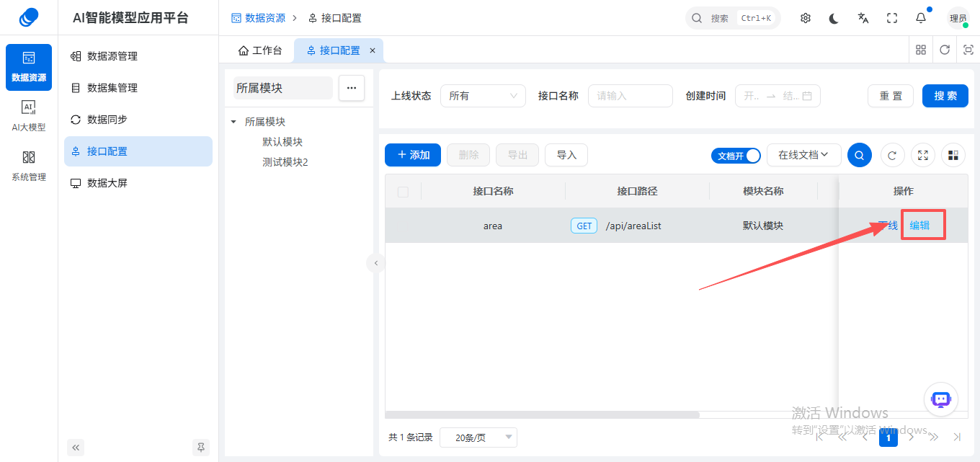The height and width of the screenshot is (462, 980).
Task: Focus 接口名称 input field
Action: pos(631,96)
